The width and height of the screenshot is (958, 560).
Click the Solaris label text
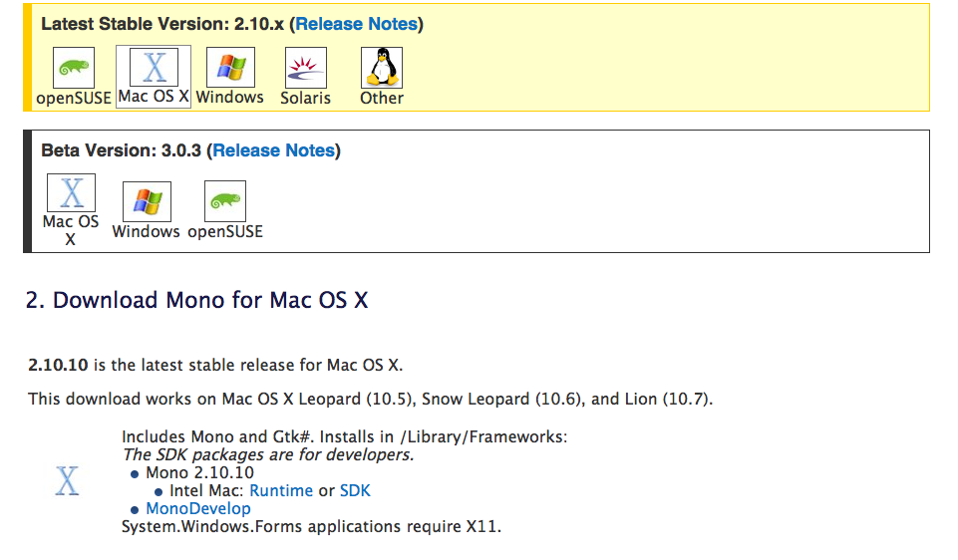pos(305,98)
